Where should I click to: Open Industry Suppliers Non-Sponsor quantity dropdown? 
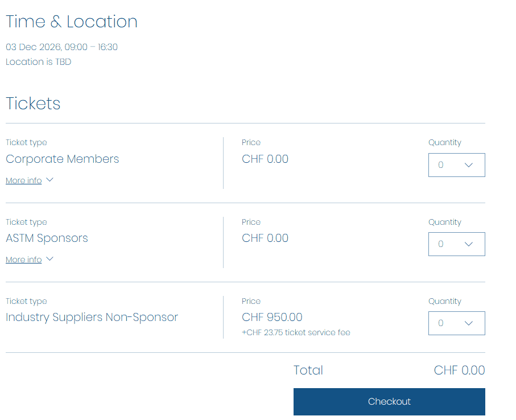coord(456,323)
